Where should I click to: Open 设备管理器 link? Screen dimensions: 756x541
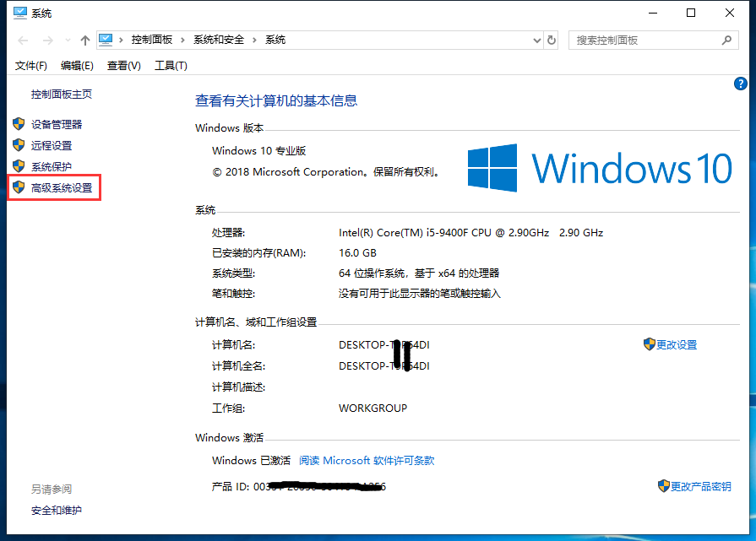click(x=57, y=124)
